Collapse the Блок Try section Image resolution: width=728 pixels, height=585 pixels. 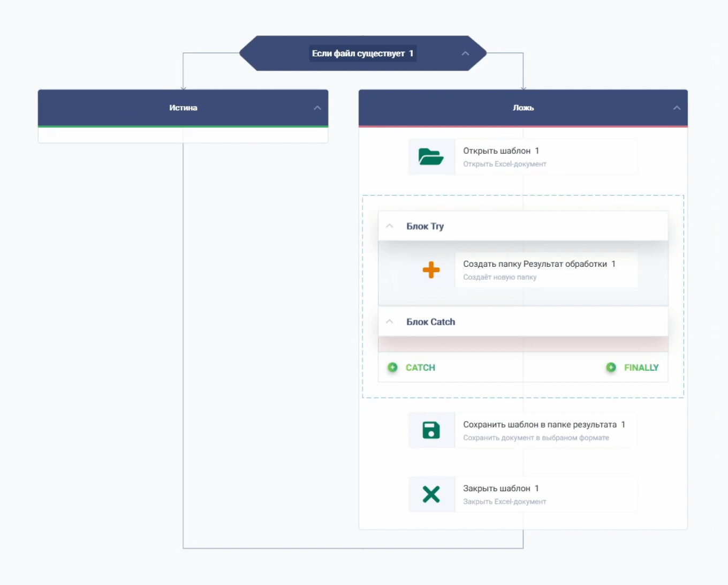pos(390,226)
